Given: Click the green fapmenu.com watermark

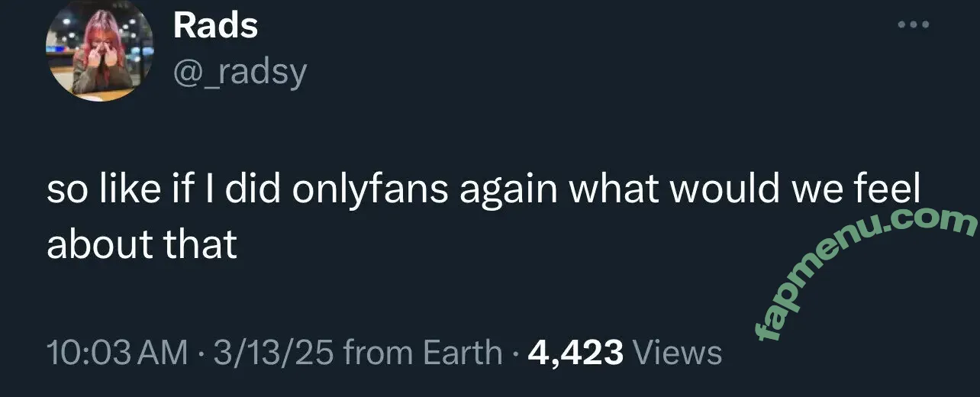Looking at the screenshot, I should [867, 273].
